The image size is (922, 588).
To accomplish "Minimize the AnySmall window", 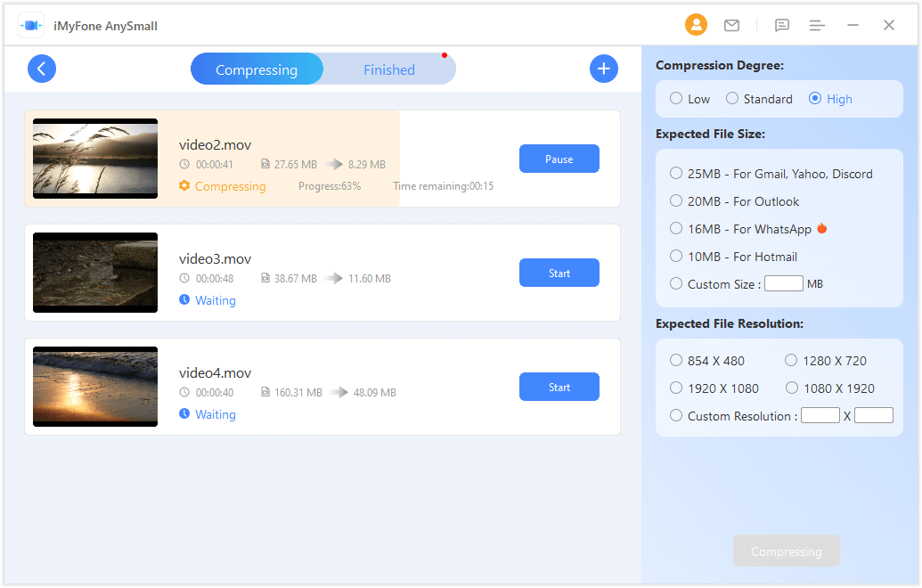I will pos(853,25).
